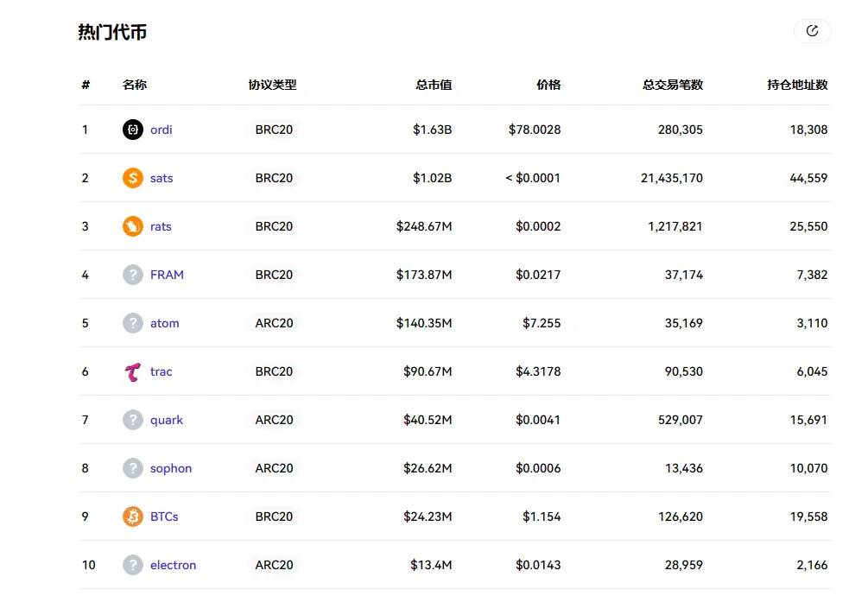Open the sats token link

point(162,178)
